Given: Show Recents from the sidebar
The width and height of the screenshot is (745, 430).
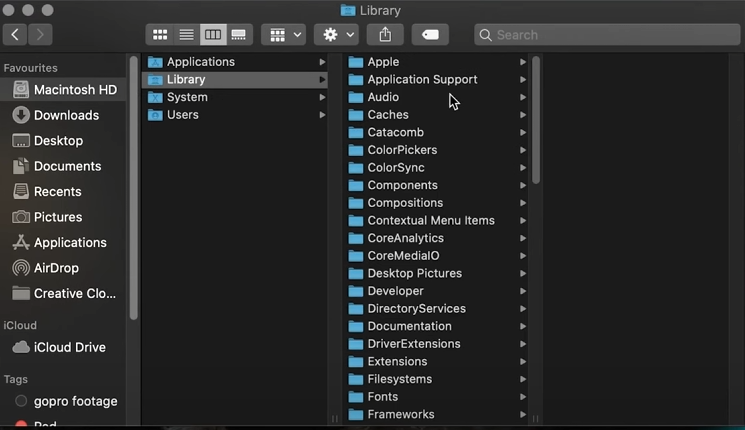Looking at the screenshot, I should 64,191.
